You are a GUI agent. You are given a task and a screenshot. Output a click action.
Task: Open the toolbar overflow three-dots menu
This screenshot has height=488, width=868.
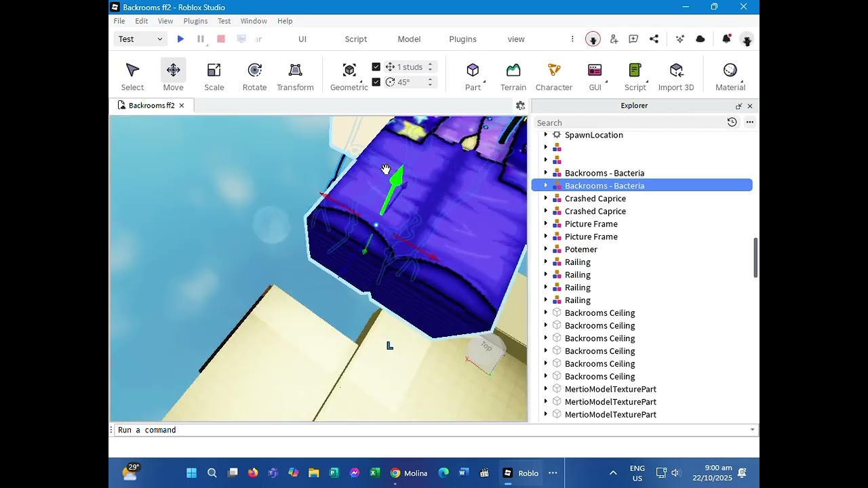click(572, 39)
